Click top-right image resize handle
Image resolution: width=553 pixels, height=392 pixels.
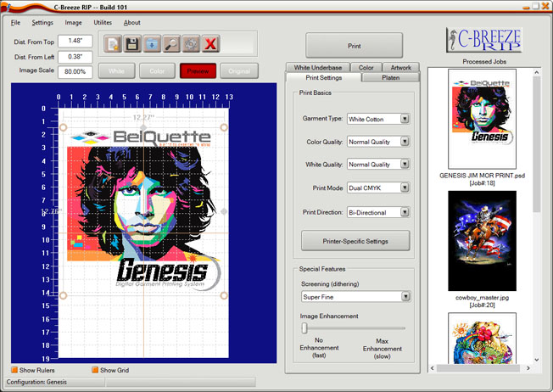[x=224, y=127]
